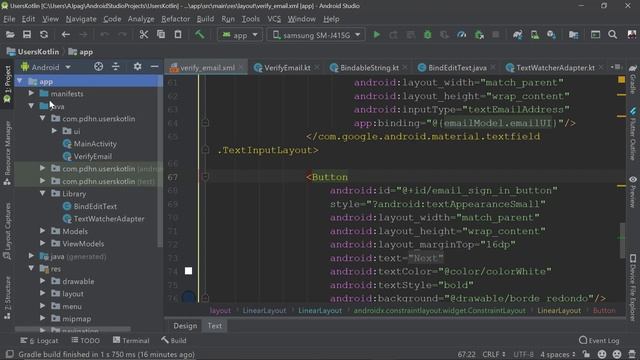Open AVD Manager icon
The image size is (640, 360).
[535, 35]
